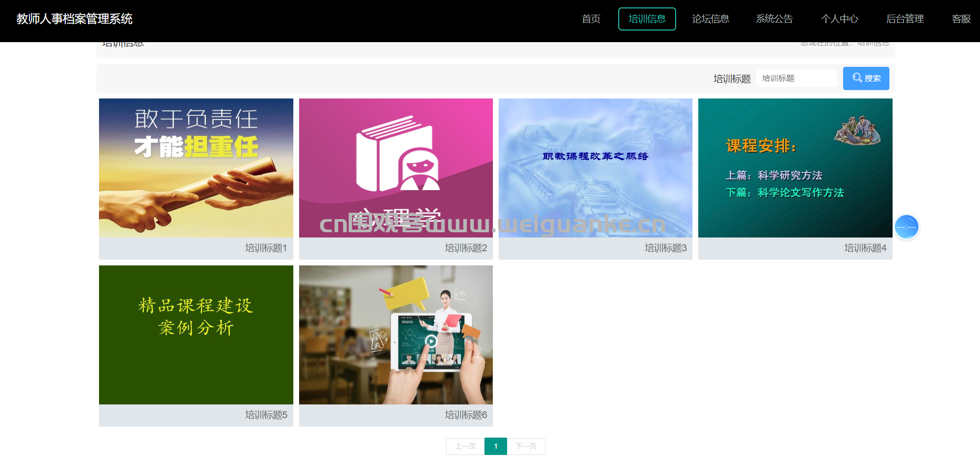Click the 下一页 pagination button
The width and height of the screenshot is (980, 465).
526,447
